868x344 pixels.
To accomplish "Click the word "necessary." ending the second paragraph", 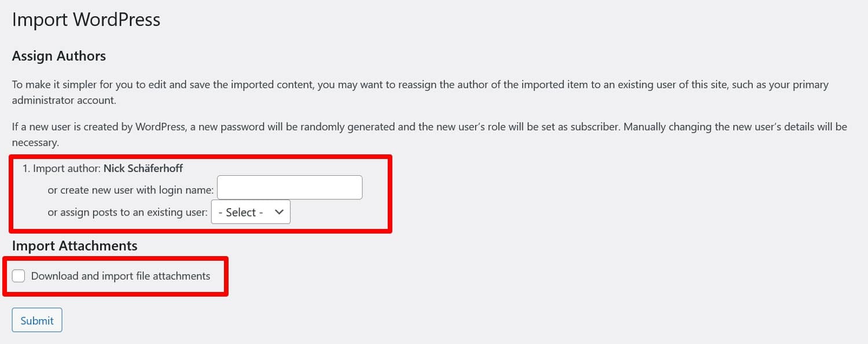I will click(36, 142).
